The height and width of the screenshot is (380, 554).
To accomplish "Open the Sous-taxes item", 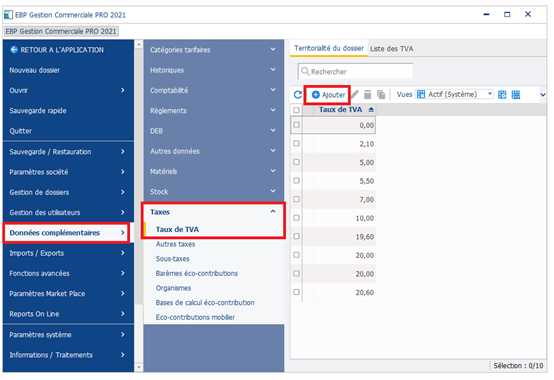I will [x=172, y=259].
